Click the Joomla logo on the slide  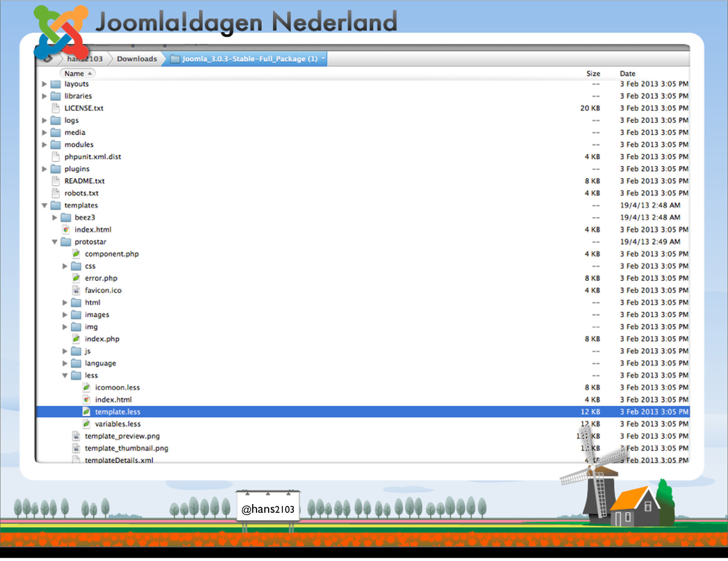click(x=61, y=32)
